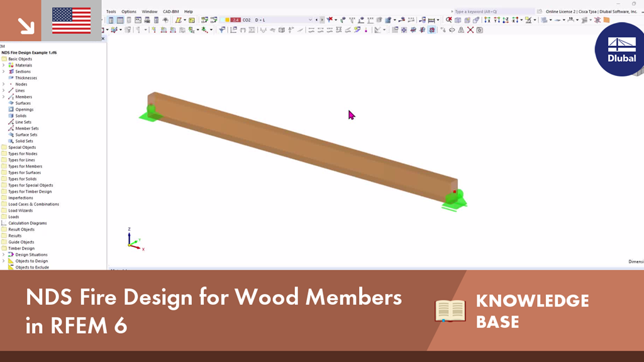Open the Timber Design folder
Screen dimensions: 644x362
point(21,248)
